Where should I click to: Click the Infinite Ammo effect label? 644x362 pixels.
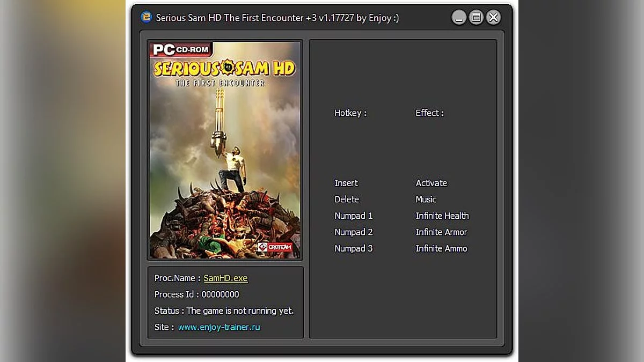coord(441,248)
